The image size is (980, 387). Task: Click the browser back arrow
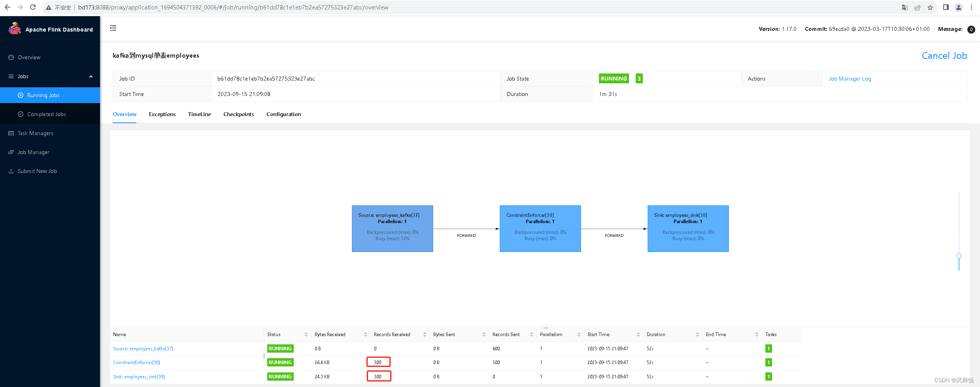pos(7,7)
